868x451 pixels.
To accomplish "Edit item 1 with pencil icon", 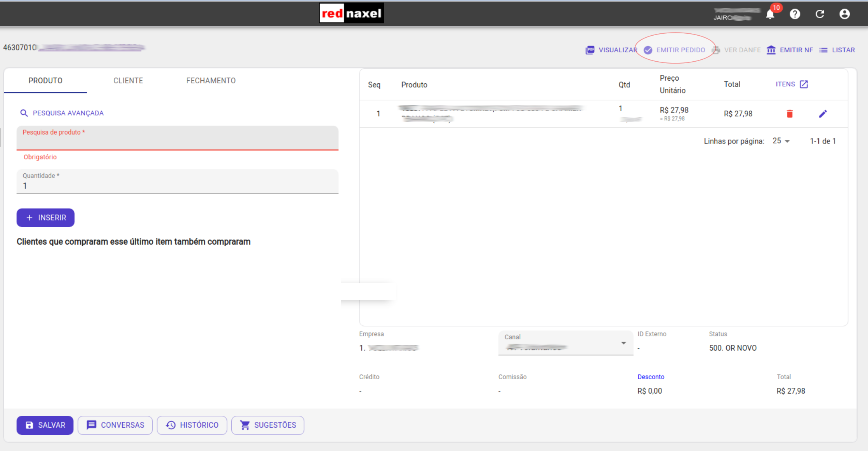I will point(823,114).
